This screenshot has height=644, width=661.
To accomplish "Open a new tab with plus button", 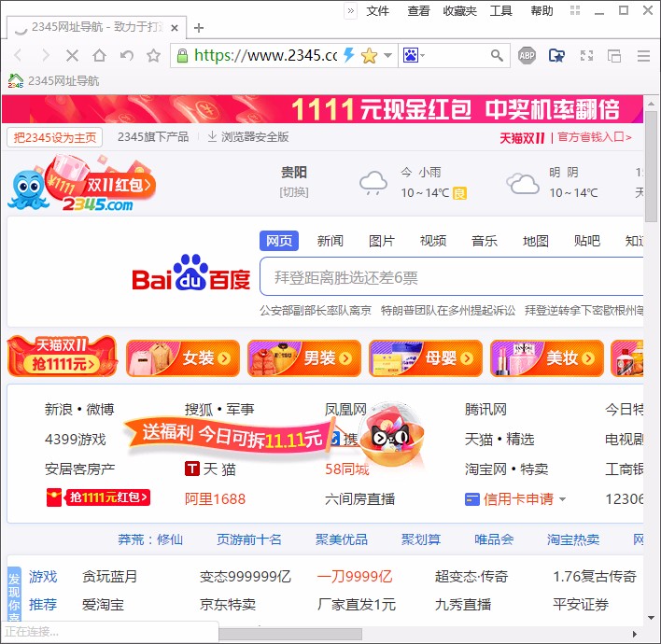I will click(199, 28).
